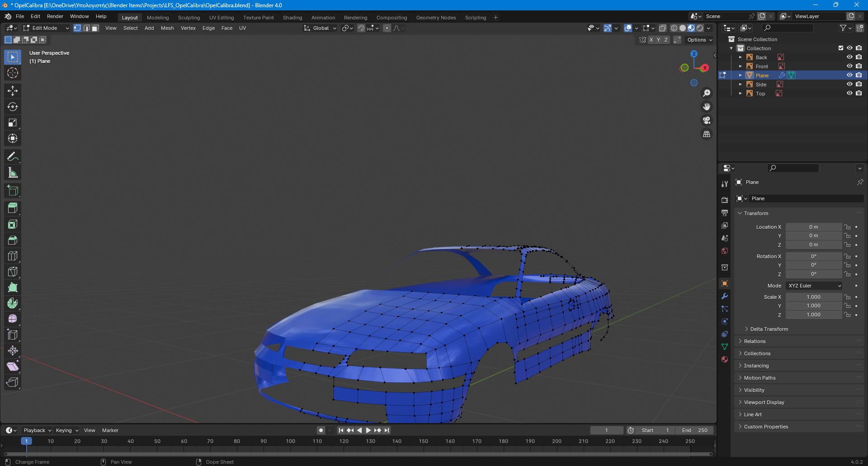
Task: Hide the Side object in viewport
Action: click(849, 85)
